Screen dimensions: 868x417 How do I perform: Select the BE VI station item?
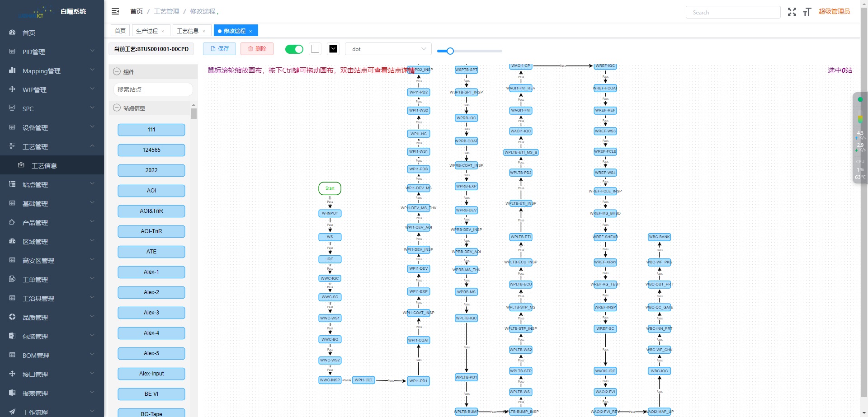point(151,394)
